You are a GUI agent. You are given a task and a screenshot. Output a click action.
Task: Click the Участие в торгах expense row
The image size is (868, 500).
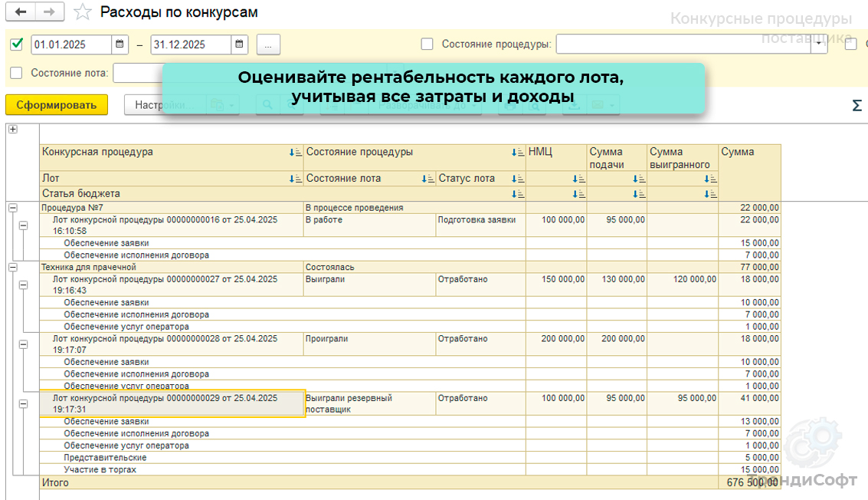tap(410, 469)
